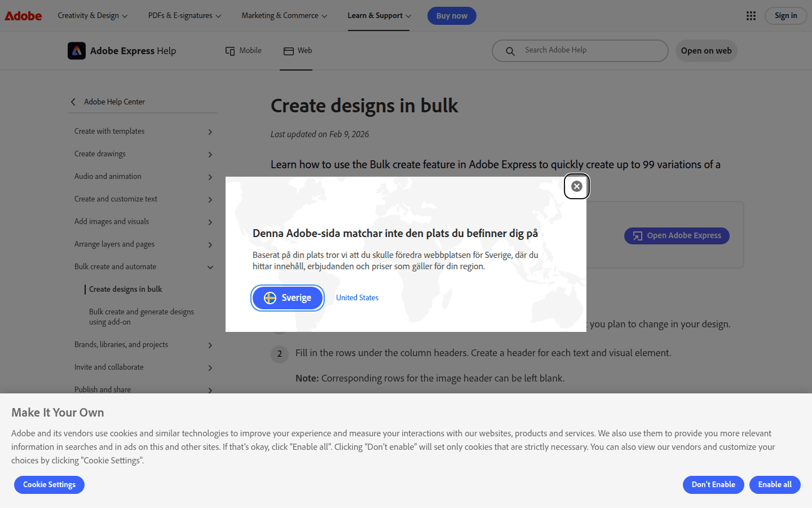Expand Marketing & Commerce menu
The width and height of the screenshot is (812, 508).
coord(284,16)
